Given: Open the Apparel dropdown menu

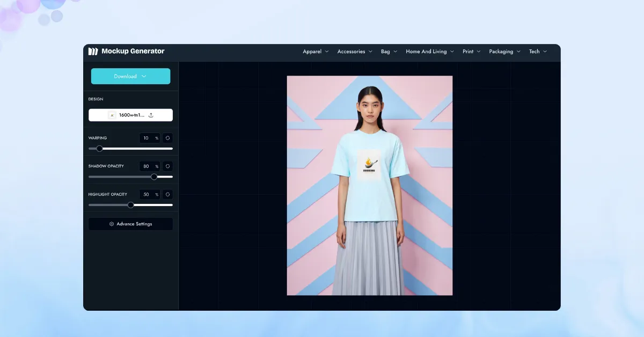Looking at the screenshot, I should [316, 52].
